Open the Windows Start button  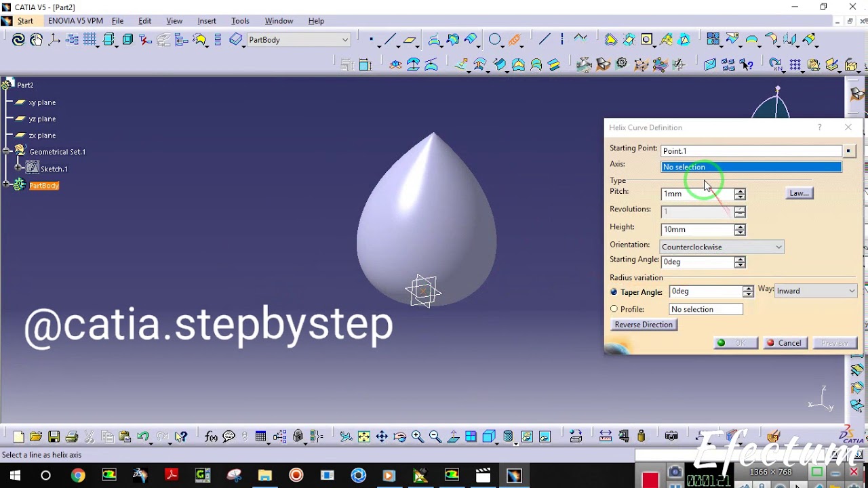coord(14,476)
